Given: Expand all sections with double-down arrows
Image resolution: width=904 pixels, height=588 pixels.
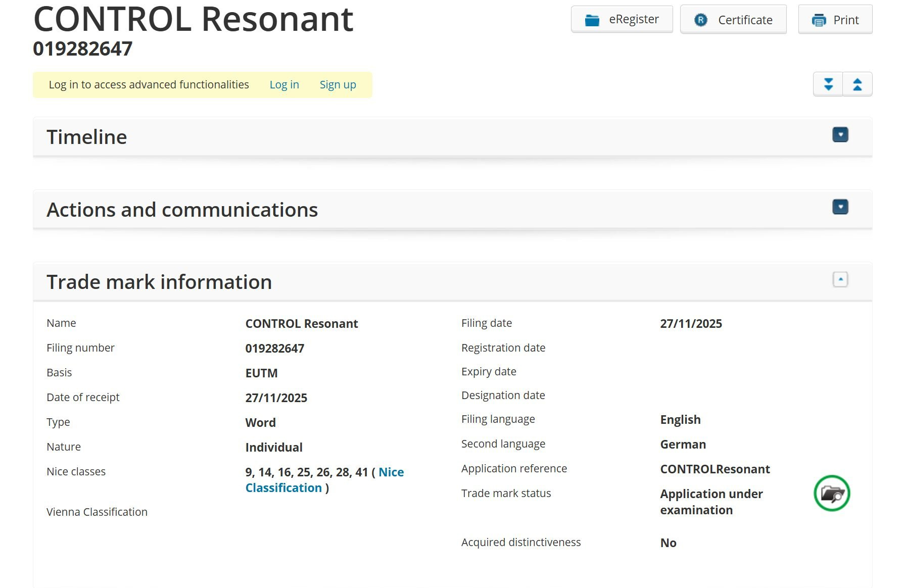Looking at the screenshot, I should click(x=828, y=84).
